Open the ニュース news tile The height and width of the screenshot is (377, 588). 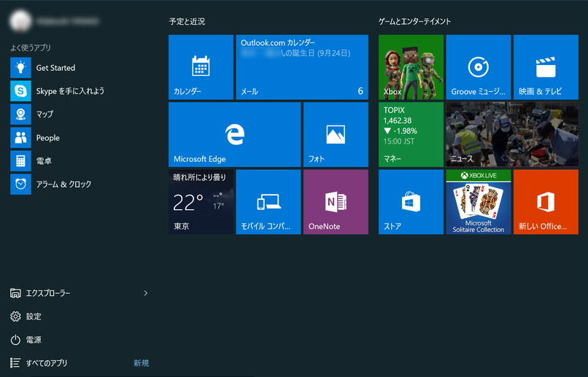pos(512,134)
